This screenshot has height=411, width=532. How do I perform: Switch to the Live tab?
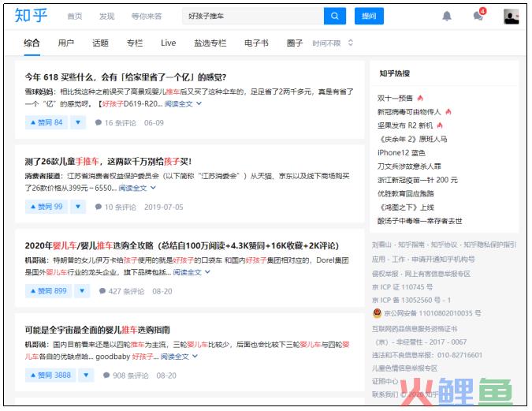coord(169,43)
